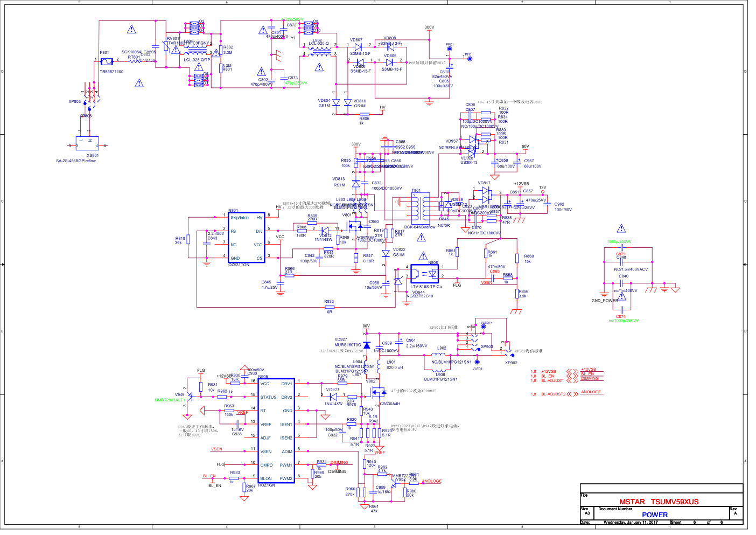This screenshot has height=535, width=756.
Task: Click the "0.18R" resistor value
Action: point(368,261)
